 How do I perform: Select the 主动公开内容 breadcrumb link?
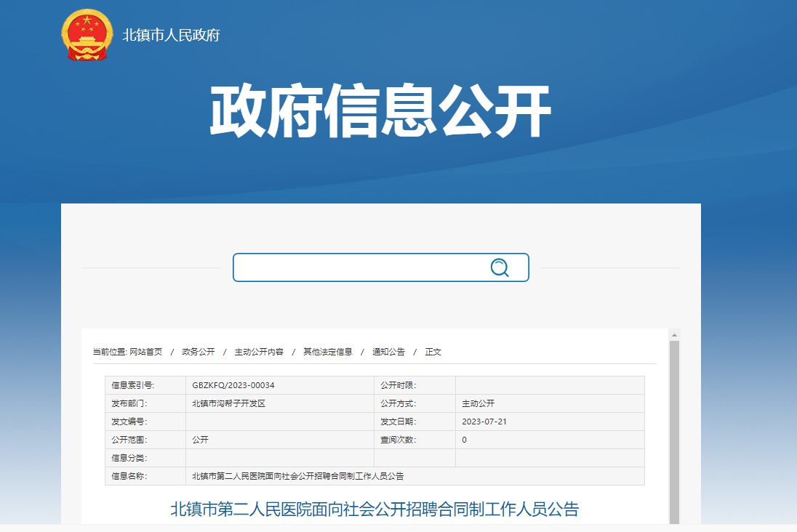(259, 352)
